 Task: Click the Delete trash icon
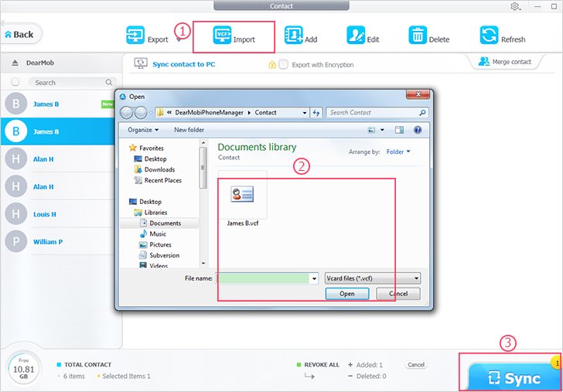[418, 36]
